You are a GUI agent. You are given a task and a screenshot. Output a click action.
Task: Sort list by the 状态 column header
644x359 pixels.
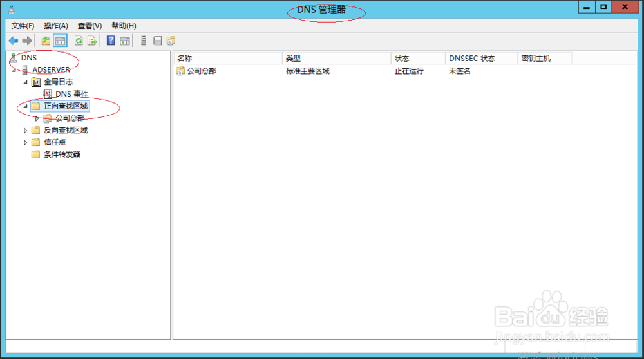[418, 59]
